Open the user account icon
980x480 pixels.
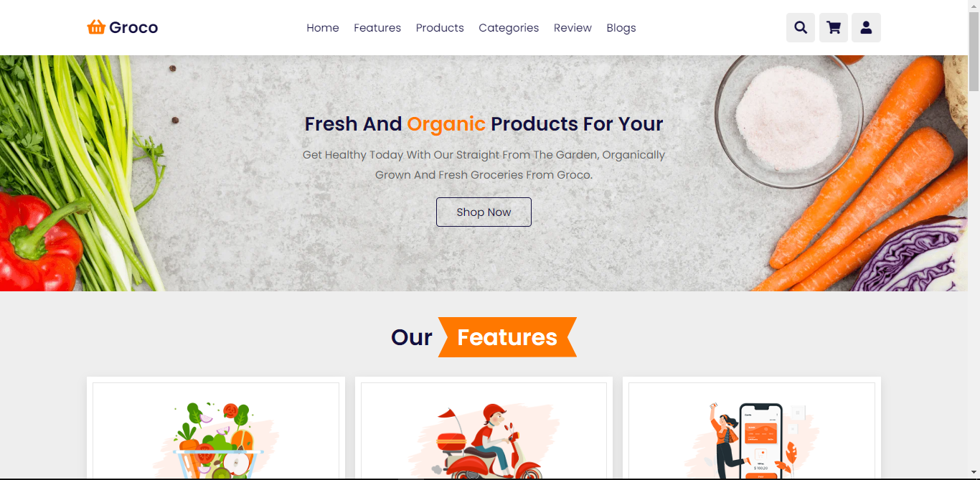point(866,28)
